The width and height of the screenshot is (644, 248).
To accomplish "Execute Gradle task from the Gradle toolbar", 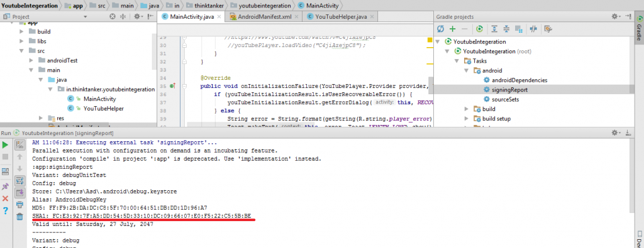I will point(479,29).
